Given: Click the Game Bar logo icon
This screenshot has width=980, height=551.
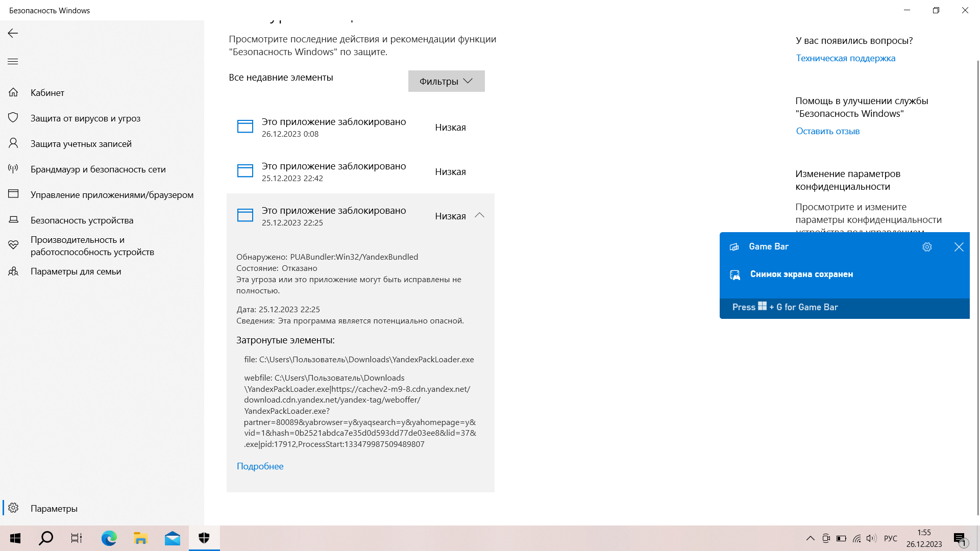Looking at the screenshot, I should [x=734, y=247].
